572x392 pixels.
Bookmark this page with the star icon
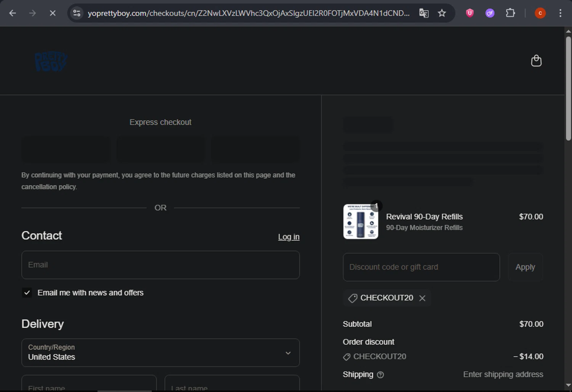coord(442,13)
